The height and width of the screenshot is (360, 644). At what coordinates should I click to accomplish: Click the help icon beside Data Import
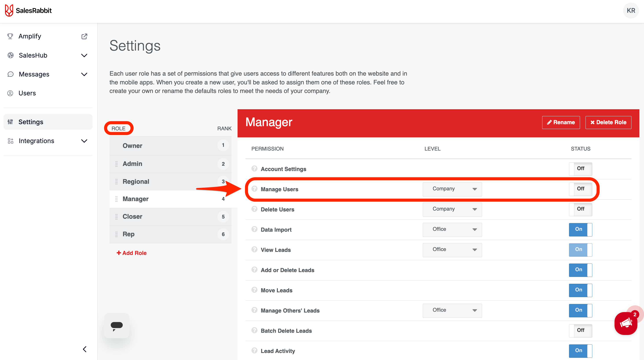pyautogui.click(x=254, y=229)
